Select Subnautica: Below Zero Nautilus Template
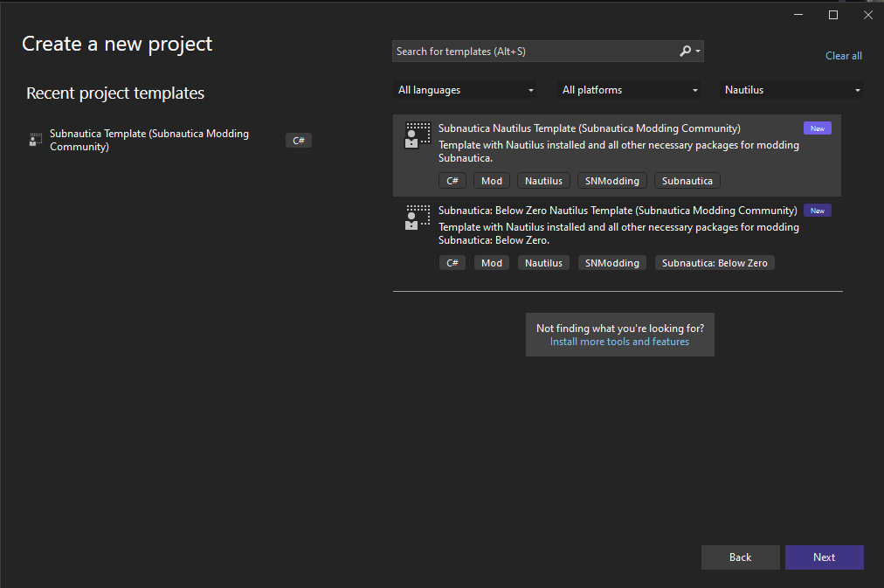Screen dimensions: 884x588 [617, 211]
